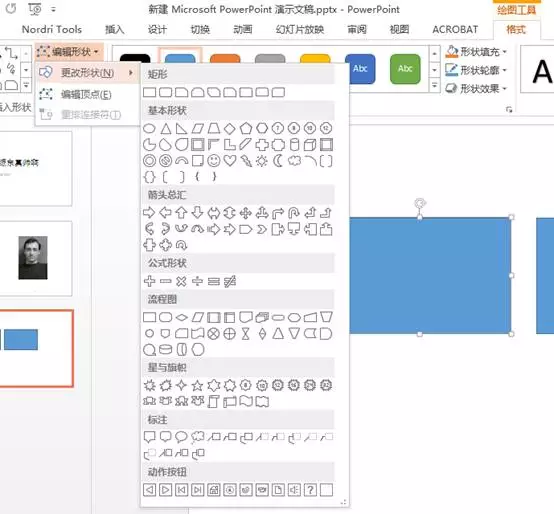554x514 pixels.
Task: Open the Slide Show (幻灯片放映) tab
Action: click(x=300, y=29)
